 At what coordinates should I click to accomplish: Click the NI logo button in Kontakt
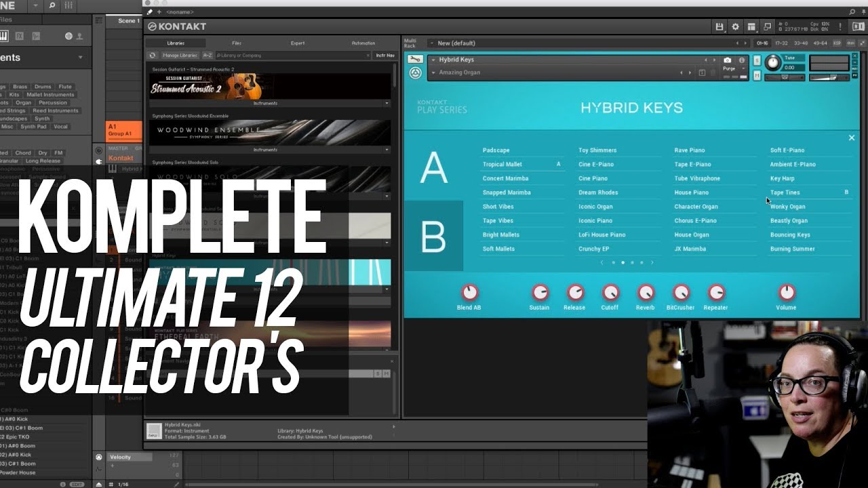pos(859,26)
